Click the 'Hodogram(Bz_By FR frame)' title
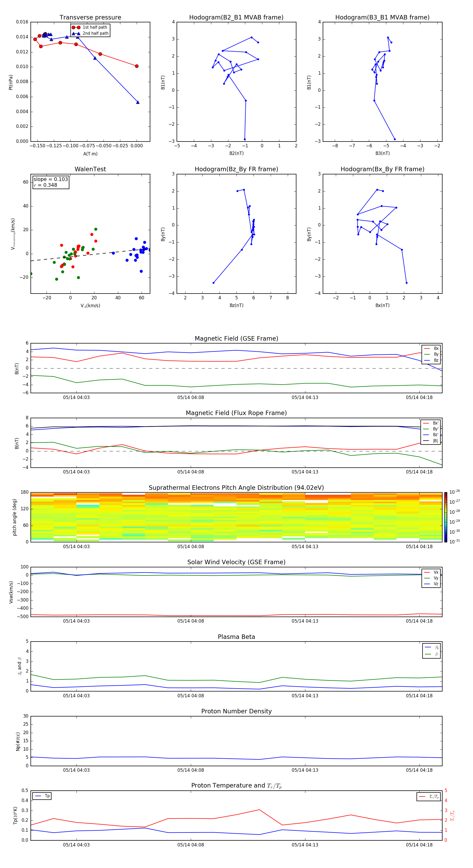473x868 pixels. [x=236, y=169]
